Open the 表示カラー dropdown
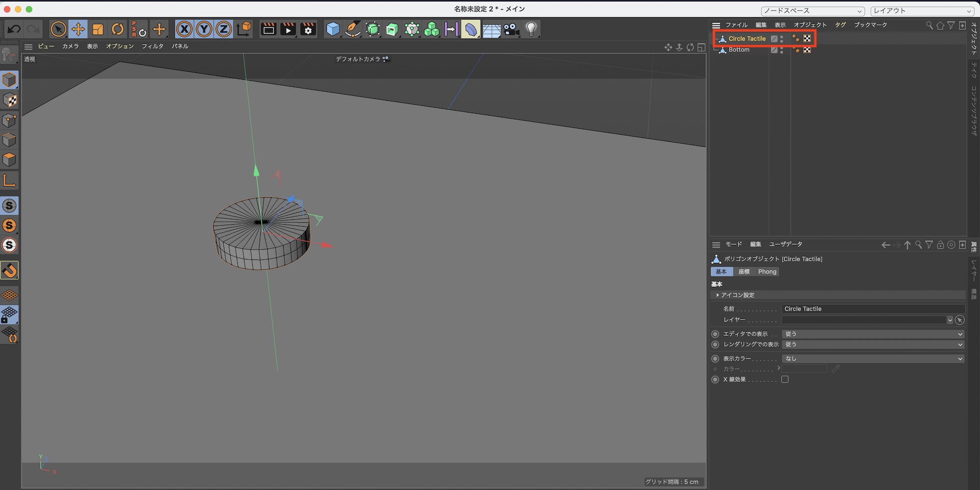This screenshot has width=980, height=490. [x=873, y=359]
